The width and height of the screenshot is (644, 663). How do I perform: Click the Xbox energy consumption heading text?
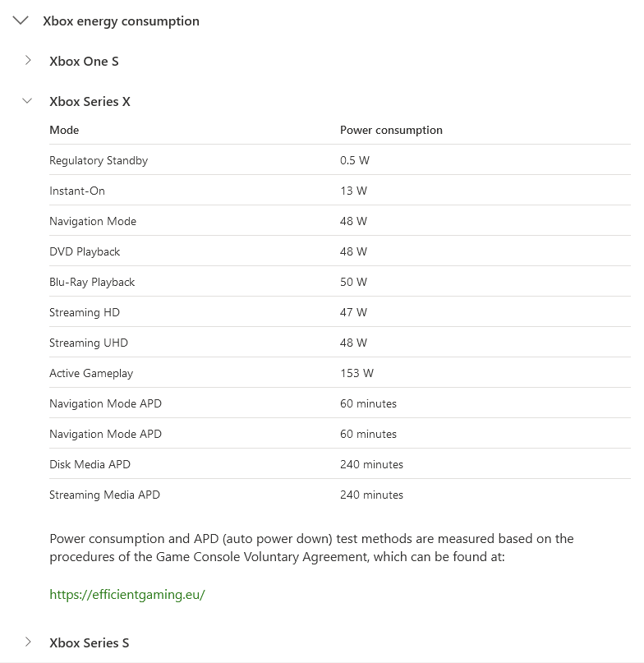[121, 21]
